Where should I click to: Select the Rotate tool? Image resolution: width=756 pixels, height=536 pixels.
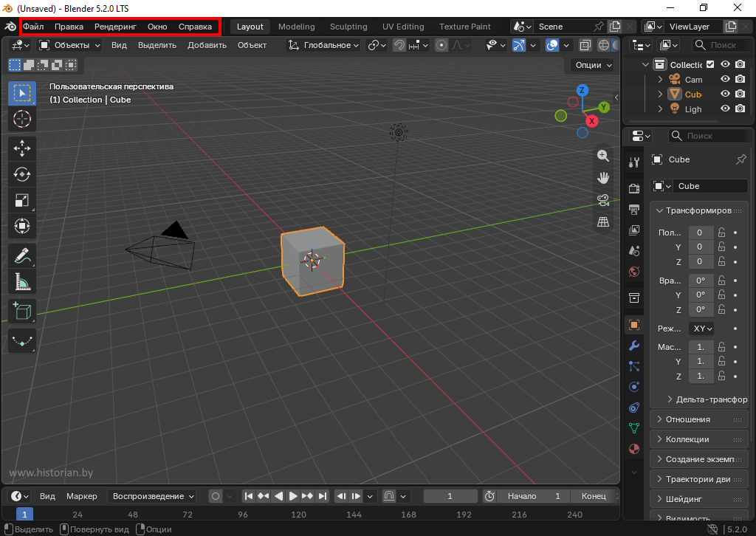pos(22,174)
